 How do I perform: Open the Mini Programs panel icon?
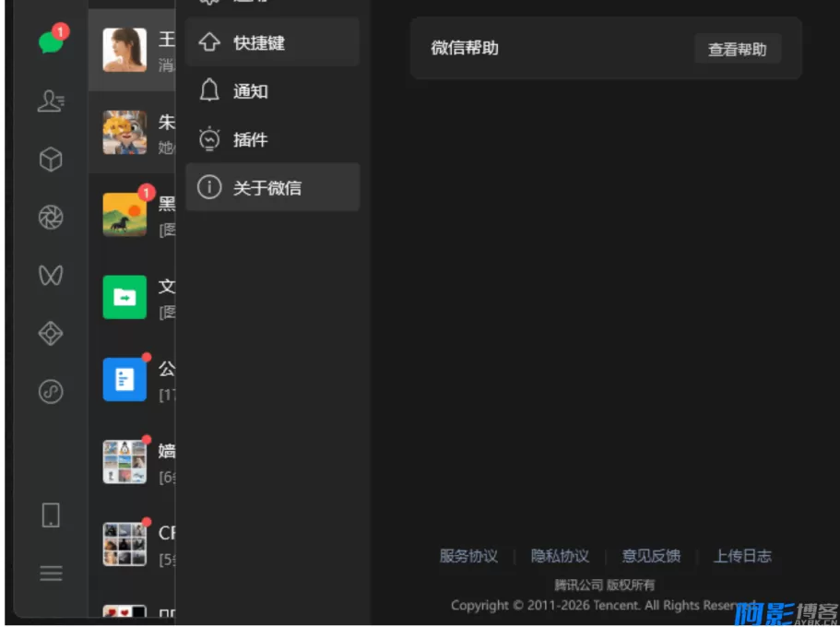(x=50, y=334)
